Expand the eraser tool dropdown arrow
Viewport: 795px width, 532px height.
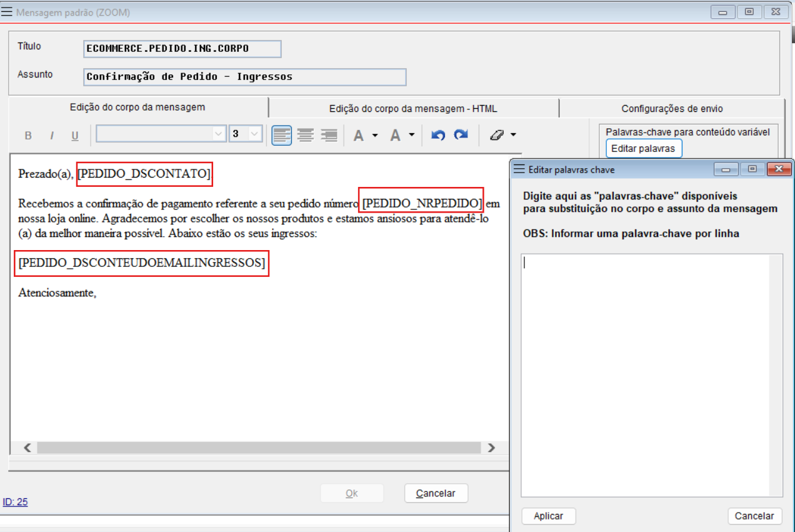point(513,135)
